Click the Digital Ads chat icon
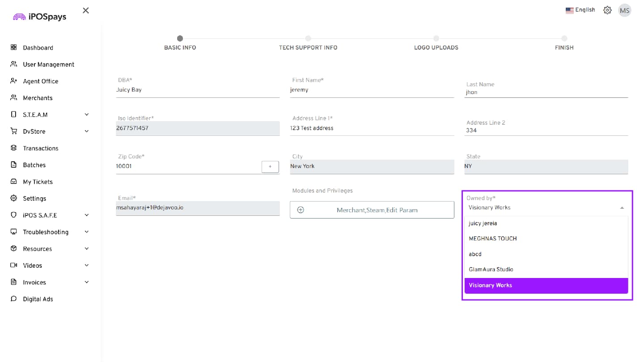Viewport: 644px width, 362px height. pos(13,299)
